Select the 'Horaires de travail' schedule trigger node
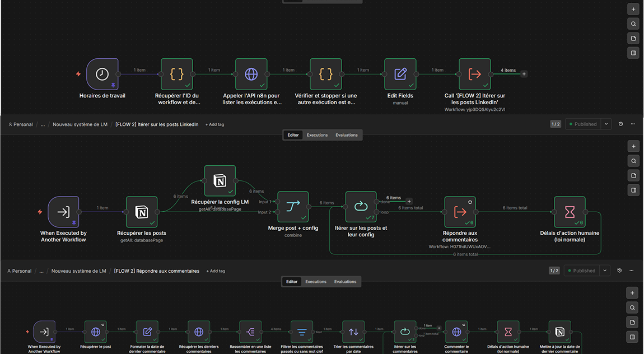Image resolution: width=644 pixels, height=354 pixels. pyautogui.click(x=102, y=74)
